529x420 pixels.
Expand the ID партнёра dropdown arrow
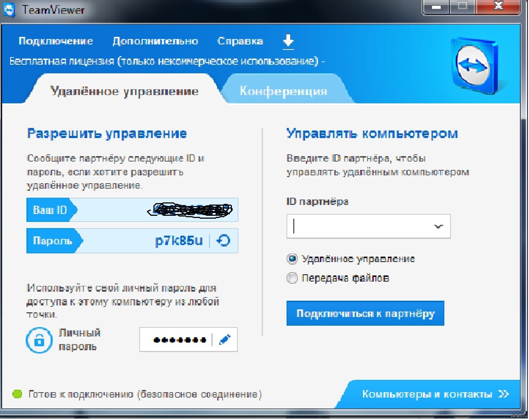coord(438,227)
